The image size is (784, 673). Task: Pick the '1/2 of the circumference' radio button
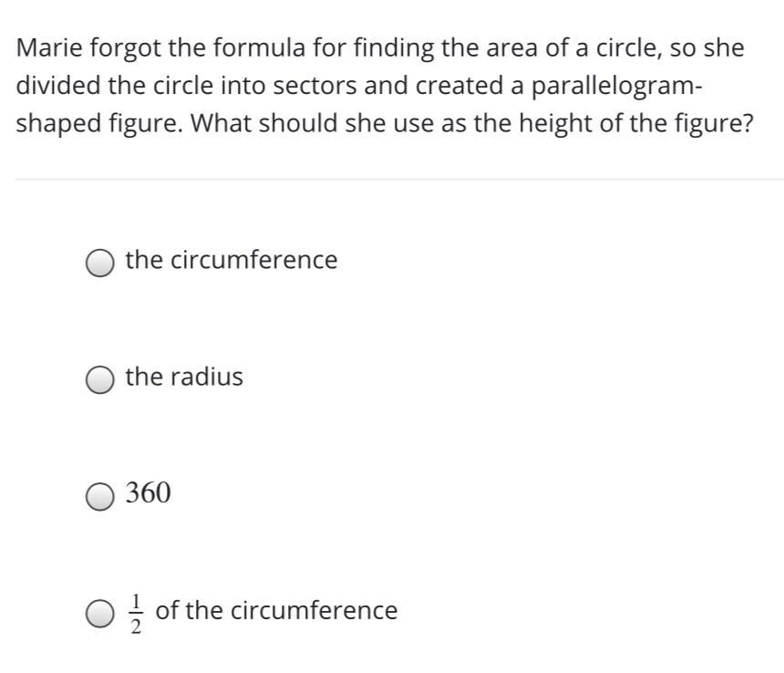[x=100, y=614]
